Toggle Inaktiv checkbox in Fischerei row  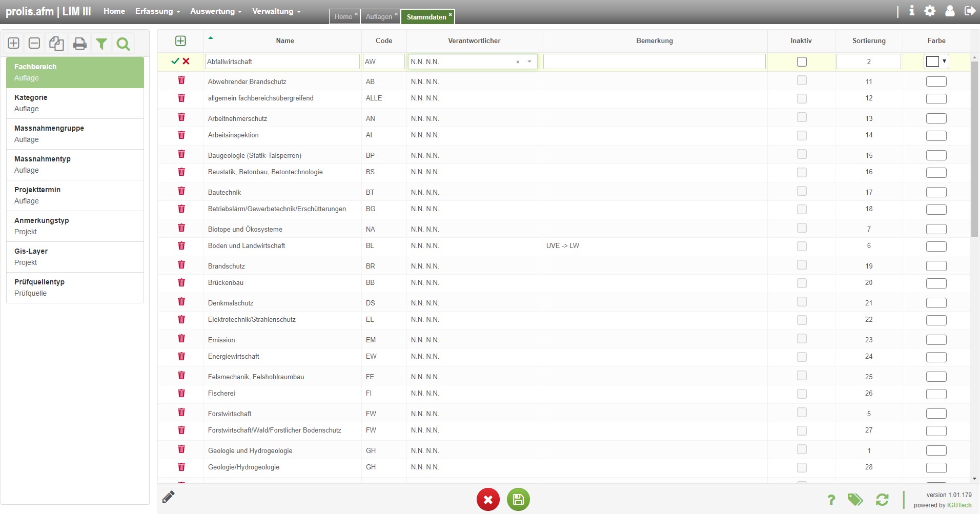802,394
